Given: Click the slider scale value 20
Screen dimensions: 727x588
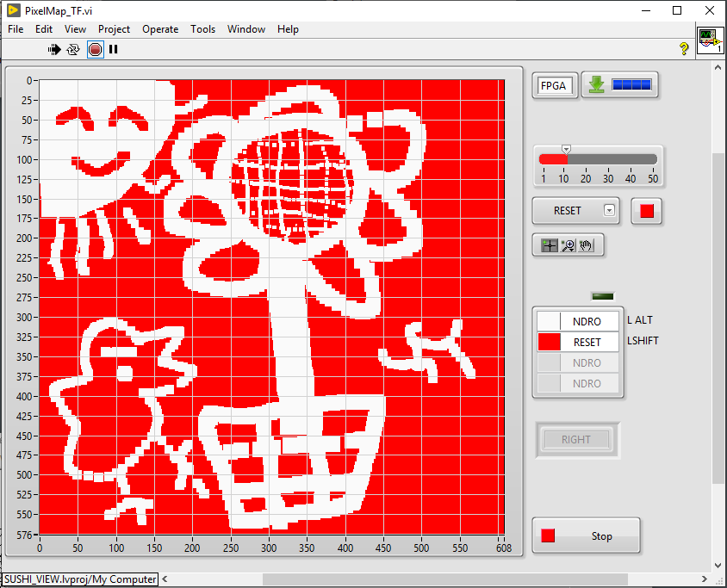Looking at the screenshot, I should [x=586, y=179].
